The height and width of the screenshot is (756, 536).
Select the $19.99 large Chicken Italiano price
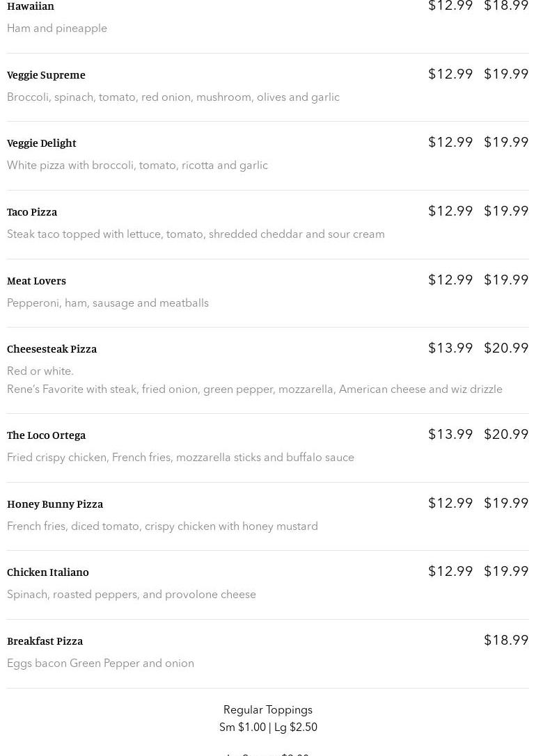(506, 571)
